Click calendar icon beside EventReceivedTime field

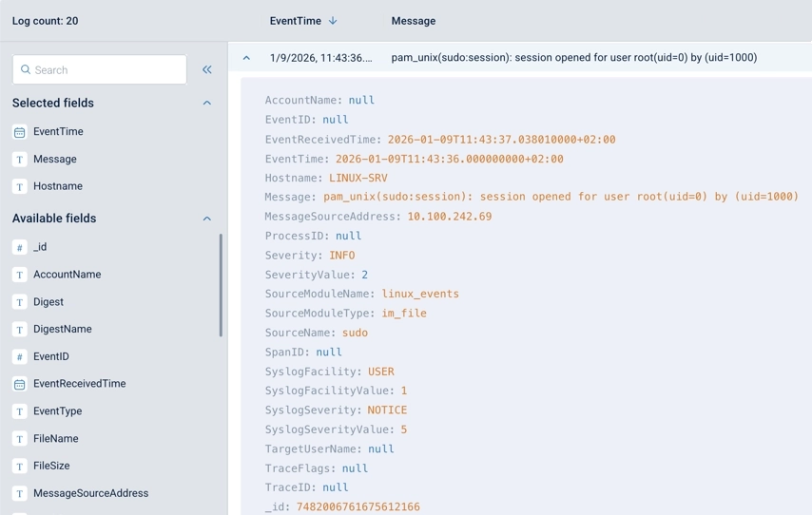tap(20, 384)
